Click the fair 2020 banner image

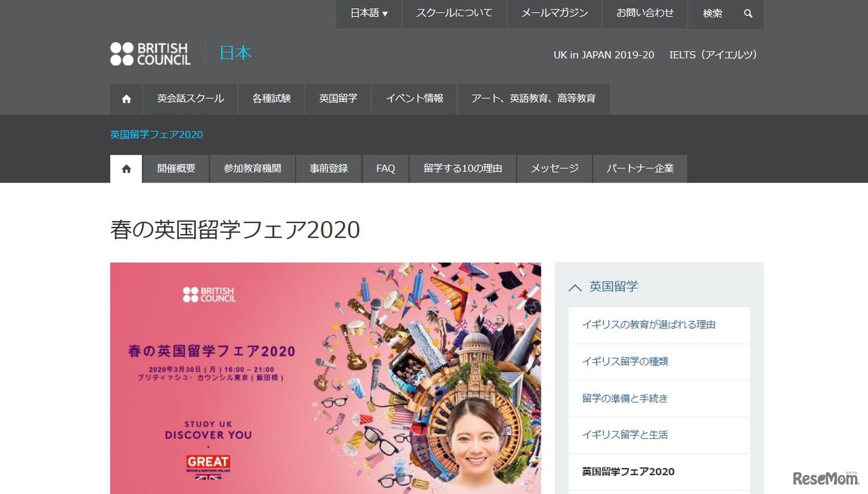325,378
